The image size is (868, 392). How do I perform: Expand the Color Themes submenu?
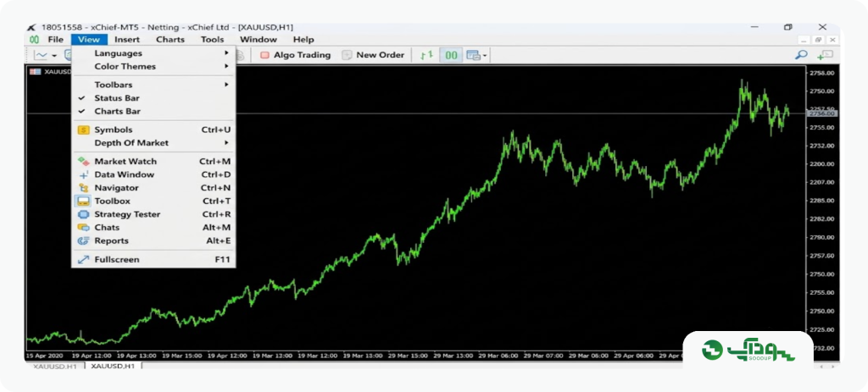154,67
